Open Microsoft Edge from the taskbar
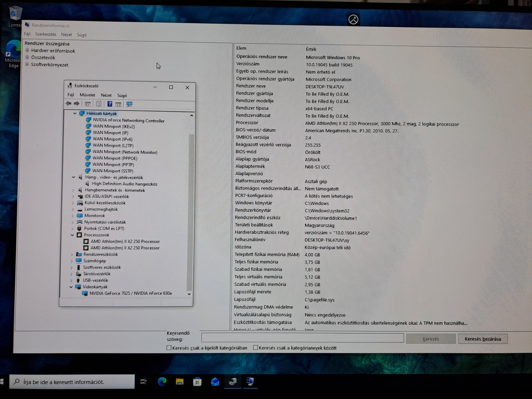 (x=162, y=381)
